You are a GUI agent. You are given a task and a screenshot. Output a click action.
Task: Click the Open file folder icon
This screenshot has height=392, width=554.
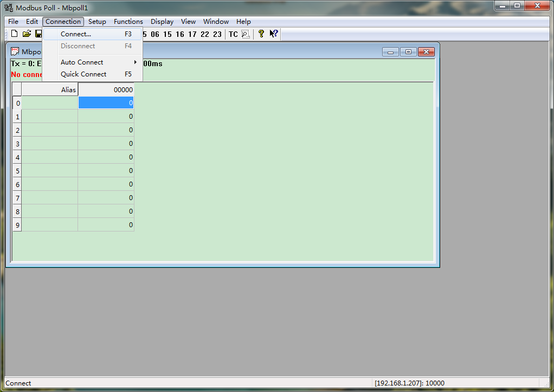coord(27,34)
